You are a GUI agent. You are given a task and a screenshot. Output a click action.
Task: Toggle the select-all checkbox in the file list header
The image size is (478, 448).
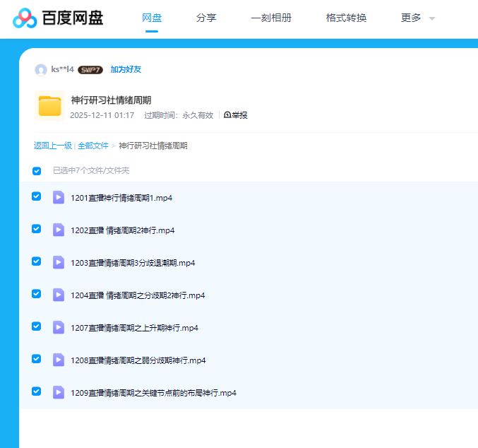pyautogui.click(x=37, y=170)
